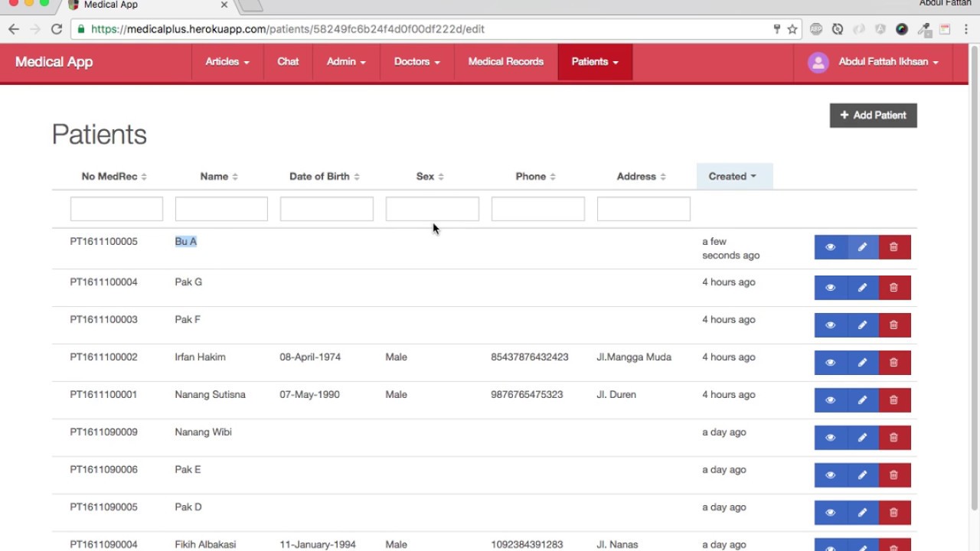View Nanang Sutisna eye icon

831,400
